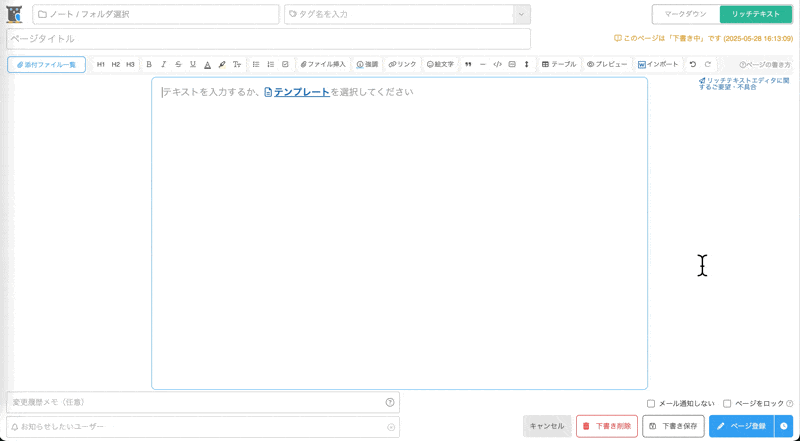Switch to リッチテキスト editor mode
Viewport: 800px width, 441px height.
[x=756, y=14]
